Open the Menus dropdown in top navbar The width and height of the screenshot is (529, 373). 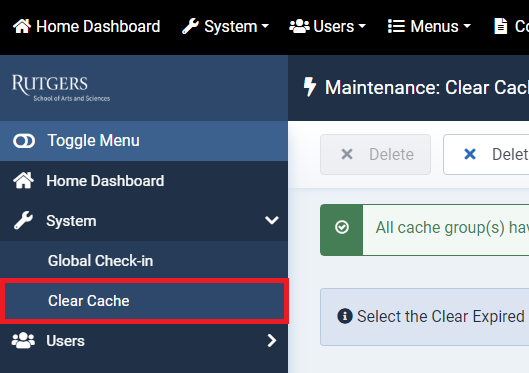[x=429, y=26]
